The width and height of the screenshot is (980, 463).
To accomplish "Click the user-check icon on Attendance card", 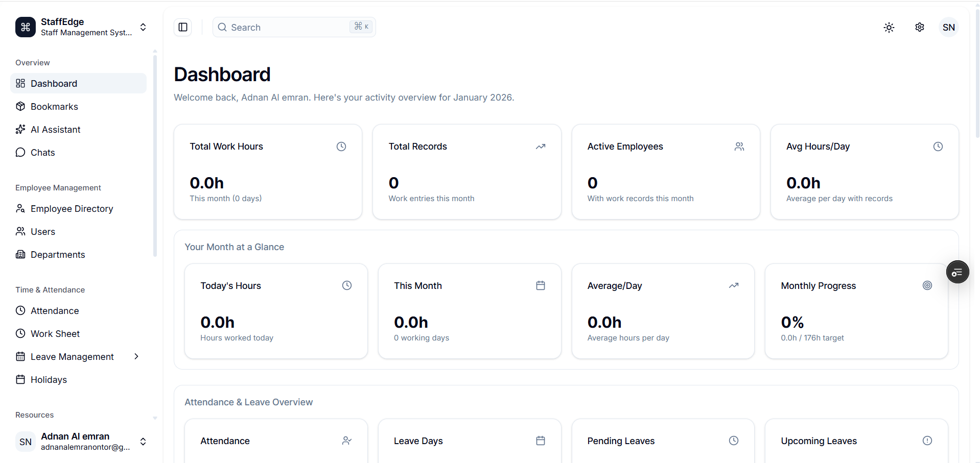I will point(347,441).
